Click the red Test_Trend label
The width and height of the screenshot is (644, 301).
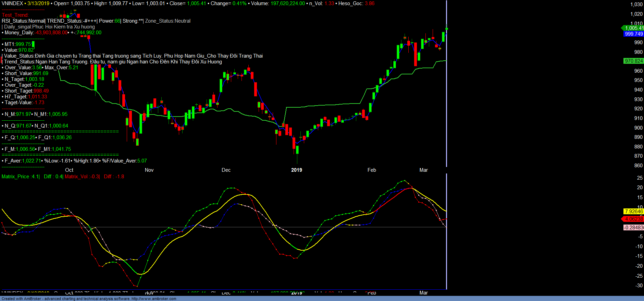tap(15, 15)
